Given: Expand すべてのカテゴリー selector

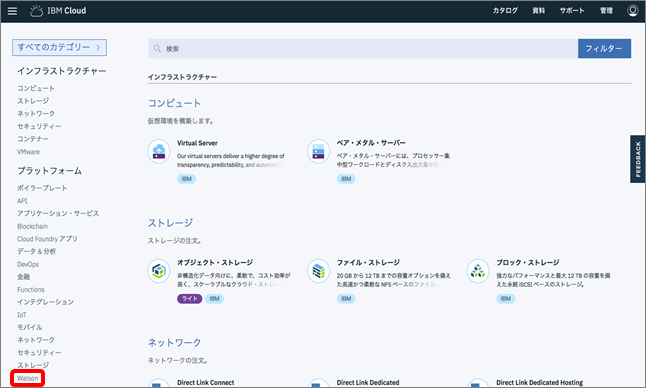Looking at the screenshot, I should (59, 47).
